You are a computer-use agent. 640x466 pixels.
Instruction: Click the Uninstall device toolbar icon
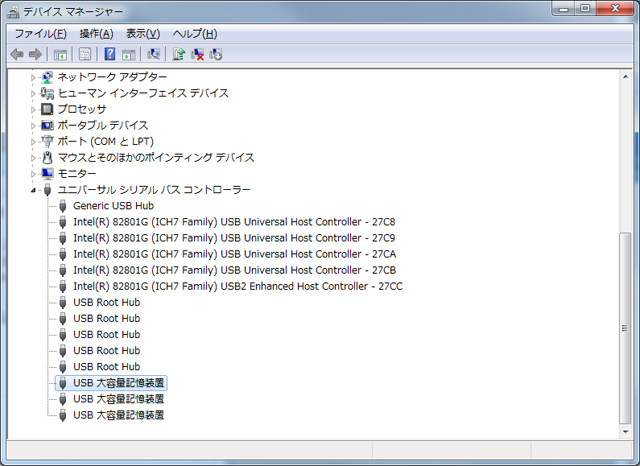[x=198, y=54]
